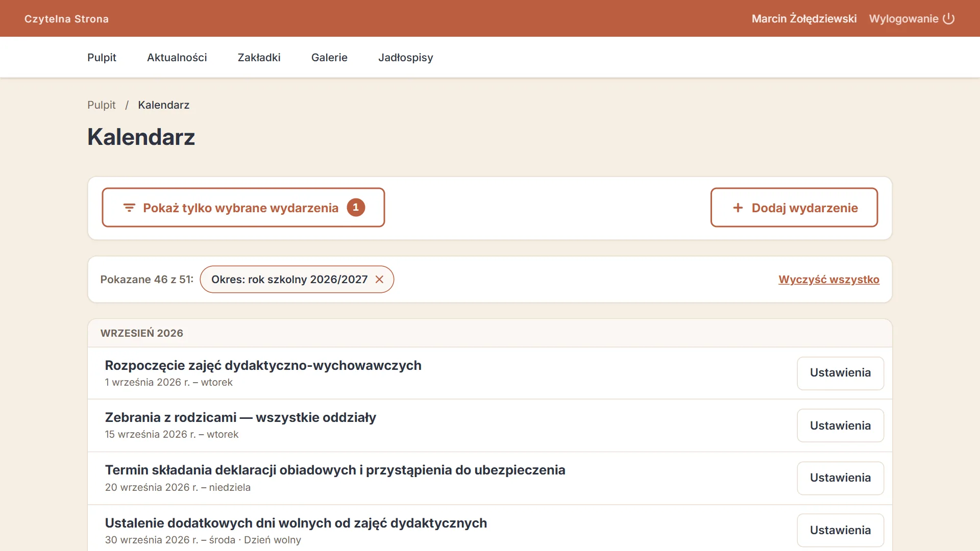Click the filter lines icon
Image resolution: width=980 pixels, height=551 pixels.
(x=129, y=208)
